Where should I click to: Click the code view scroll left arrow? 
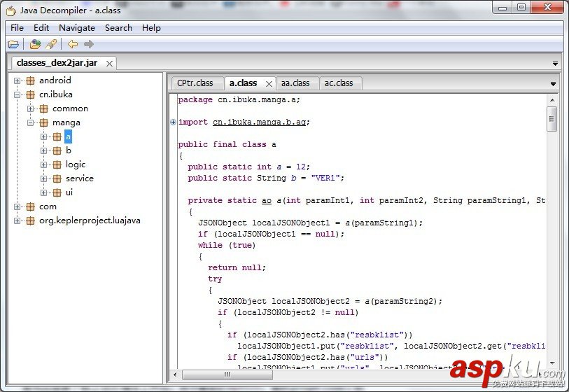click(175, 374)
